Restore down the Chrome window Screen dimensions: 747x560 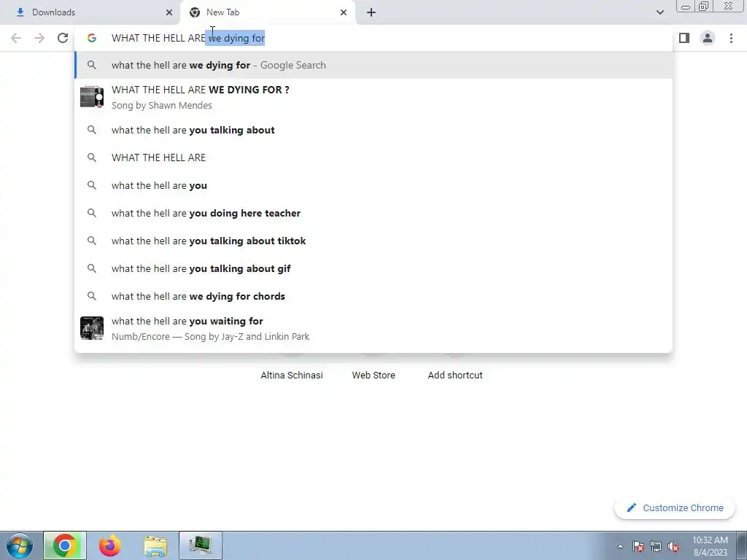click(704, 6)
